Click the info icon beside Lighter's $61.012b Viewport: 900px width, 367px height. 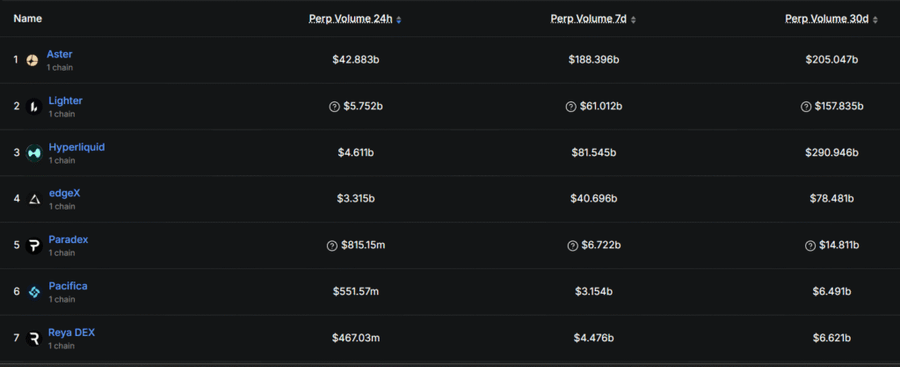coord(571,107)
